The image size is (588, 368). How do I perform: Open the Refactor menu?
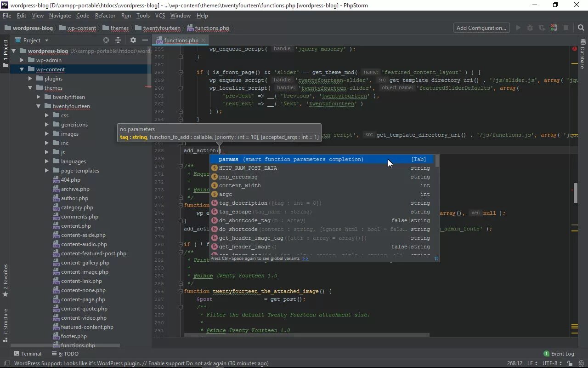point(105,16)
